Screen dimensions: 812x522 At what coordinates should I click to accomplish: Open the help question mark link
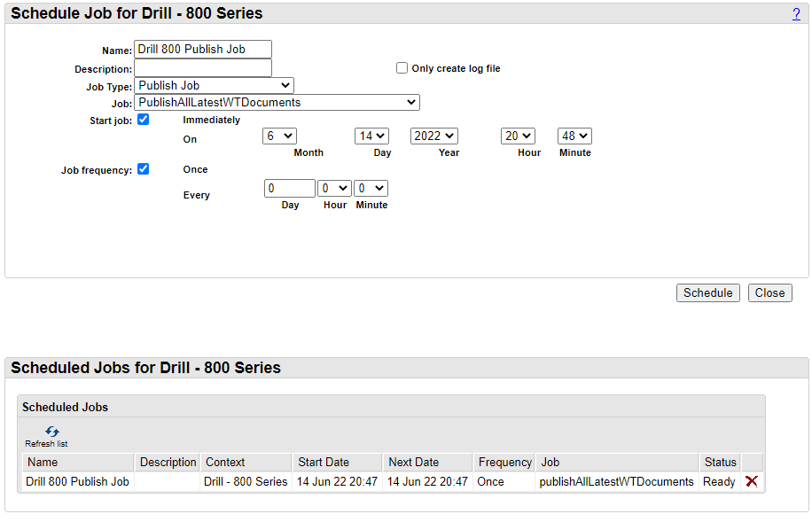coord(796,14)
